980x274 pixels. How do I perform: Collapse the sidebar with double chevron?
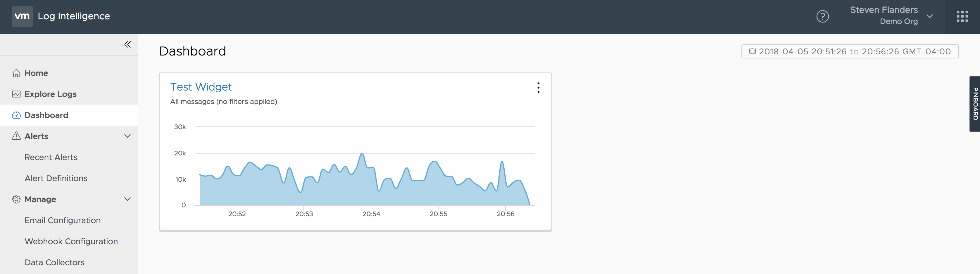[x=127, y=44]
